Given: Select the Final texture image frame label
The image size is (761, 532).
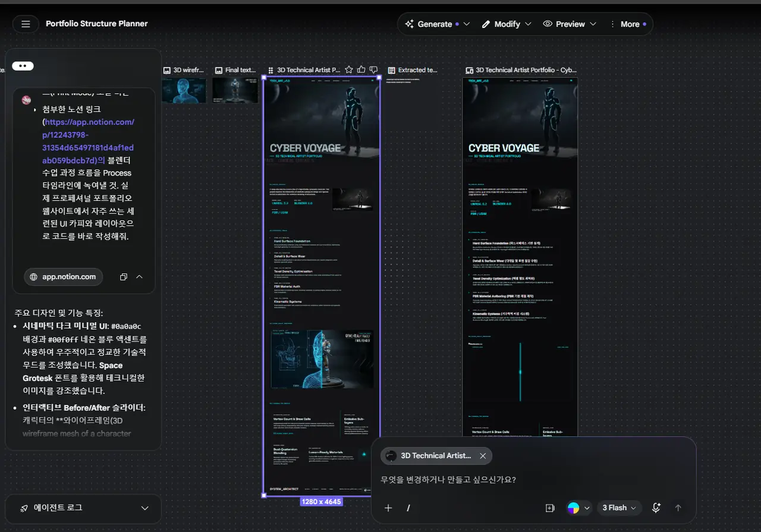Looking at the screenshot, I should [x=235, y=70].
